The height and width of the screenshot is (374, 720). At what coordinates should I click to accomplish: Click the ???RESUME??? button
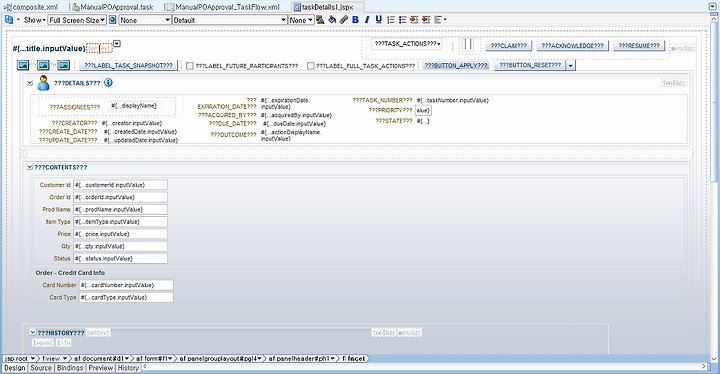639,45
